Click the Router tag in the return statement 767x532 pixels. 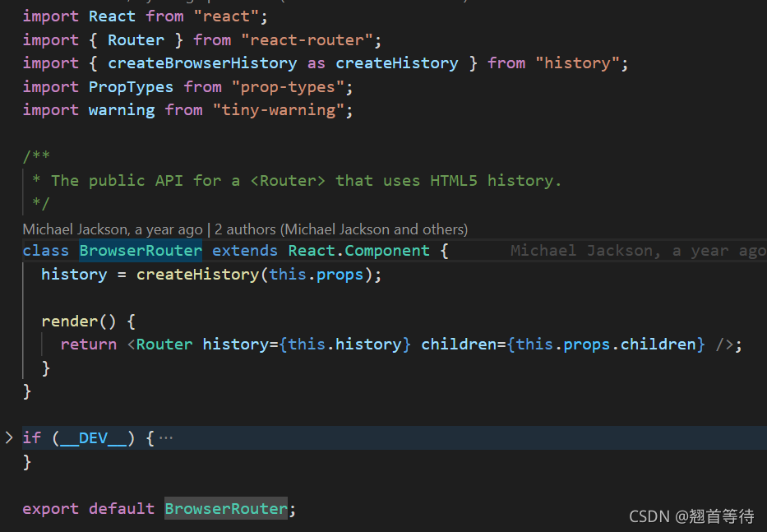click(164, 344)
